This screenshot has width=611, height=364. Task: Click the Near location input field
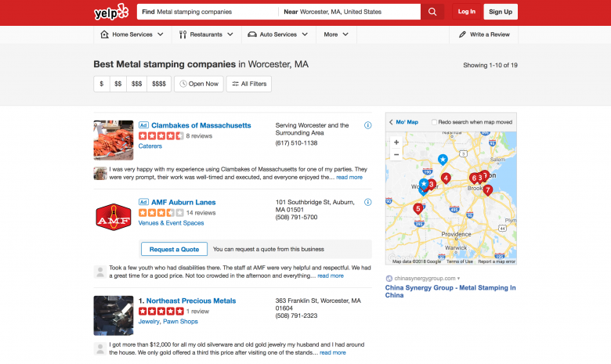coord(349,12)
